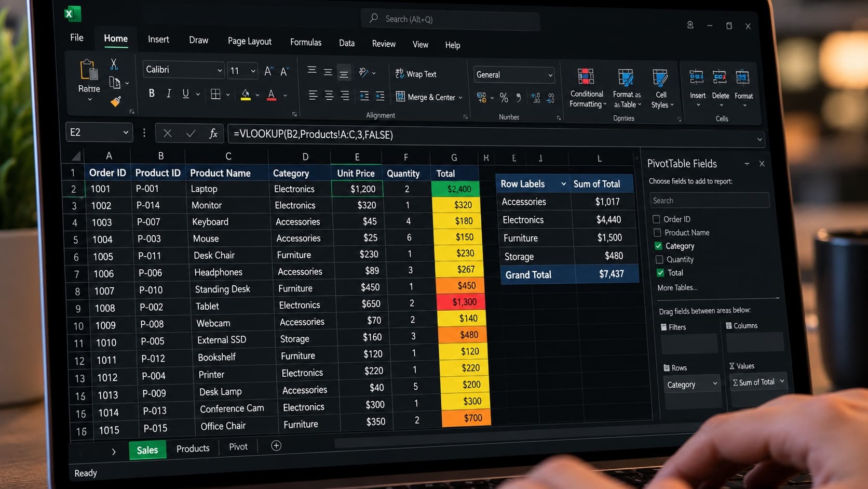Add a new sheet with plus icon
Image resolution: width=868 pixels, height=489 pixels.
point(276,445)
